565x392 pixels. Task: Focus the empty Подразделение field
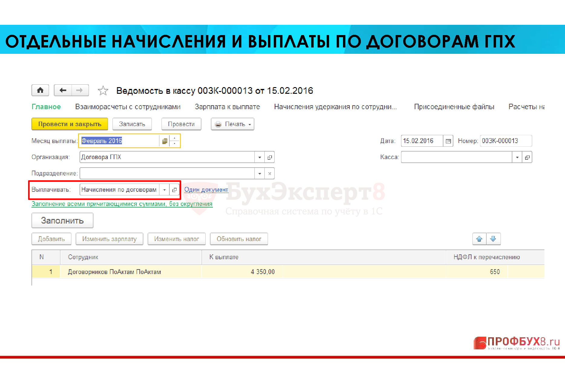coord(167,174)
